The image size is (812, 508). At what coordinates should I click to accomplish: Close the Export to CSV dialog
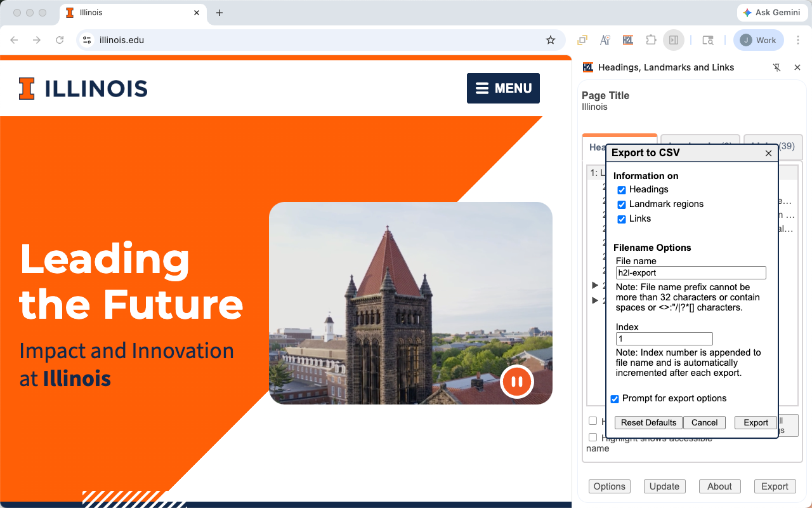point(768,153)
